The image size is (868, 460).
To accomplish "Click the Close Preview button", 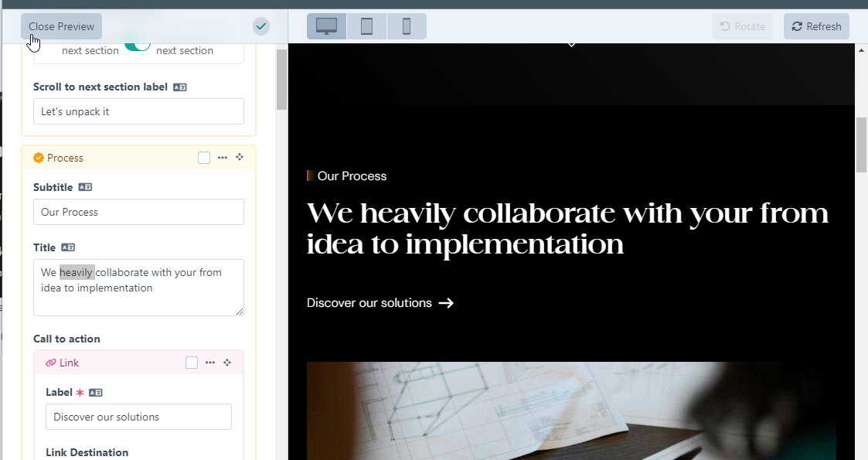I will [61, 26].
